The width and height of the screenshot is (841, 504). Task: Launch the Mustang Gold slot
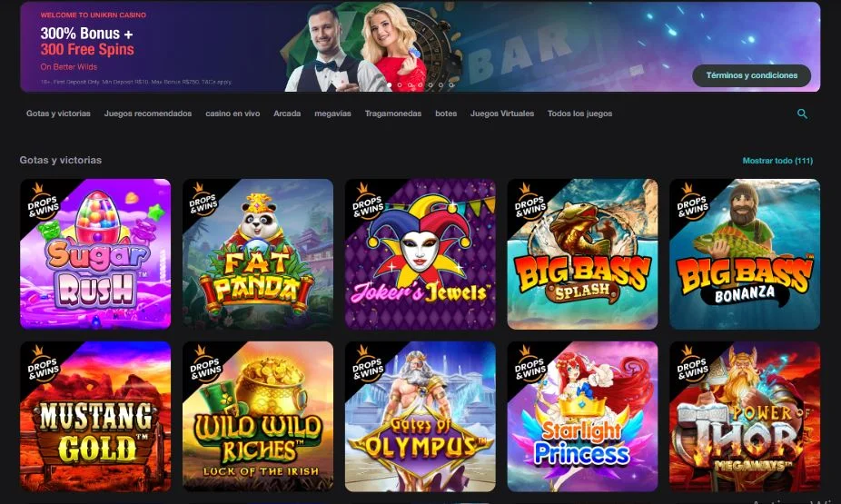[95, 417]
